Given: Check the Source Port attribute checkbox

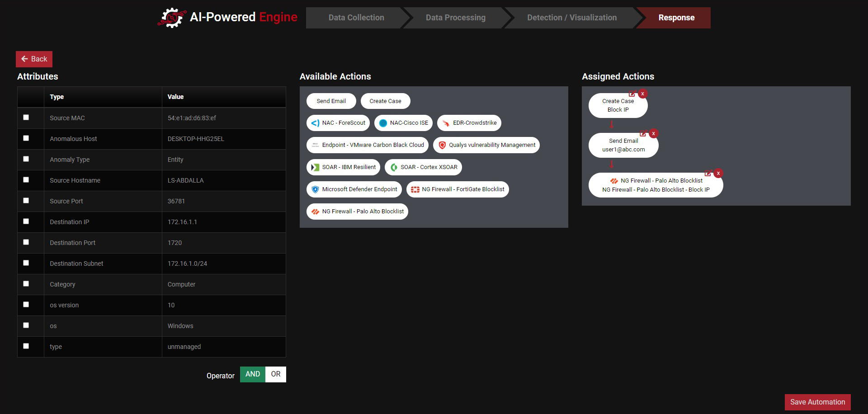Looking at the screenshot, I should pyautogui.click(x=26, y=201).
